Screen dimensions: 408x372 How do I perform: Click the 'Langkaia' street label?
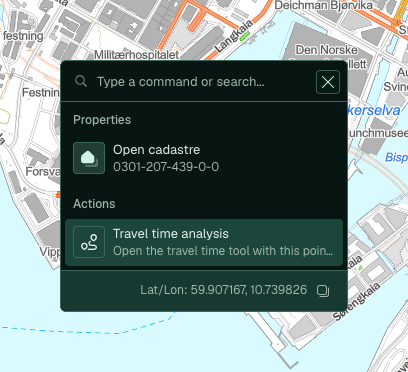233,37
